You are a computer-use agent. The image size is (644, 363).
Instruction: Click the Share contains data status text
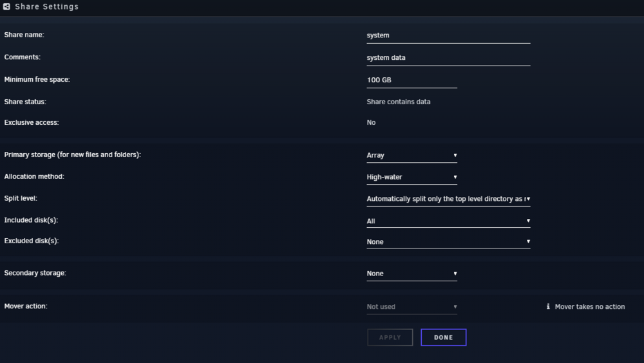coord(399,102)
